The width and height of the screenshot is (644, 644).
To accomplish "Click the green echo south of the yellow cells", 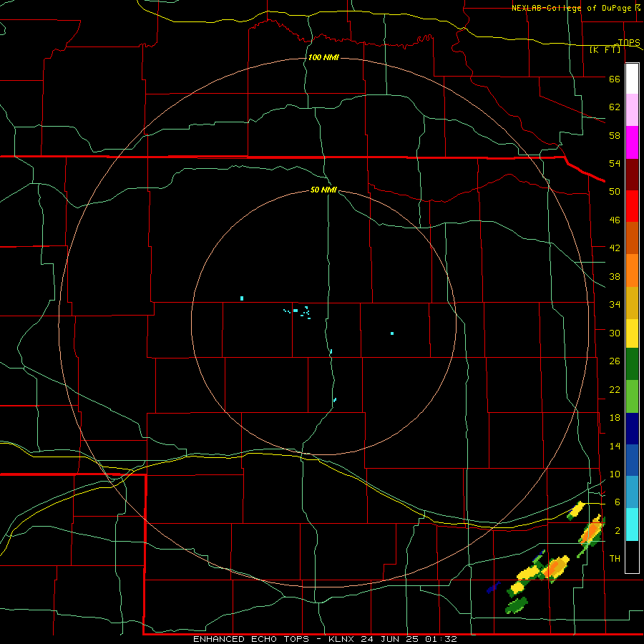I will (516, 605).
